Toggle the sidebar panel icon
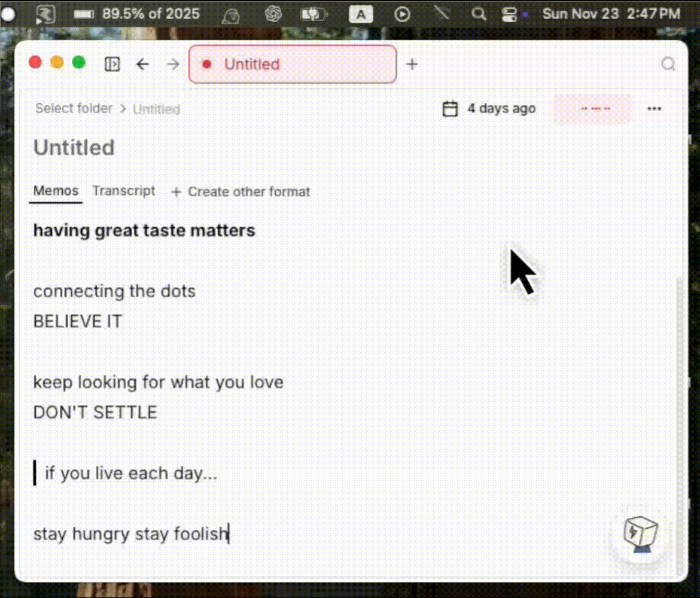Viewport: 700px width, 598px height. point(112,63)
